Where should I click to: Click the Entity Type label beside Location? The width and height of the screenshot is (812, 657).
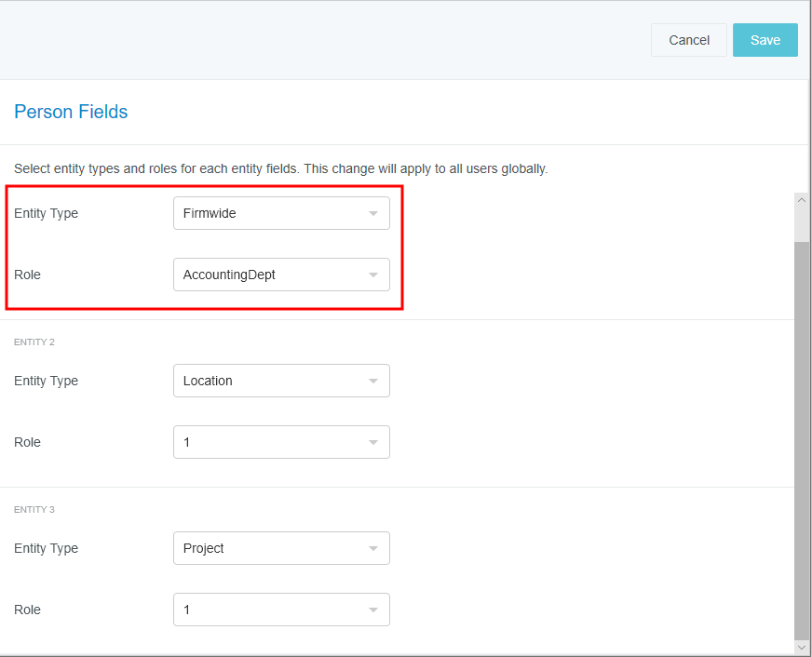46,381
